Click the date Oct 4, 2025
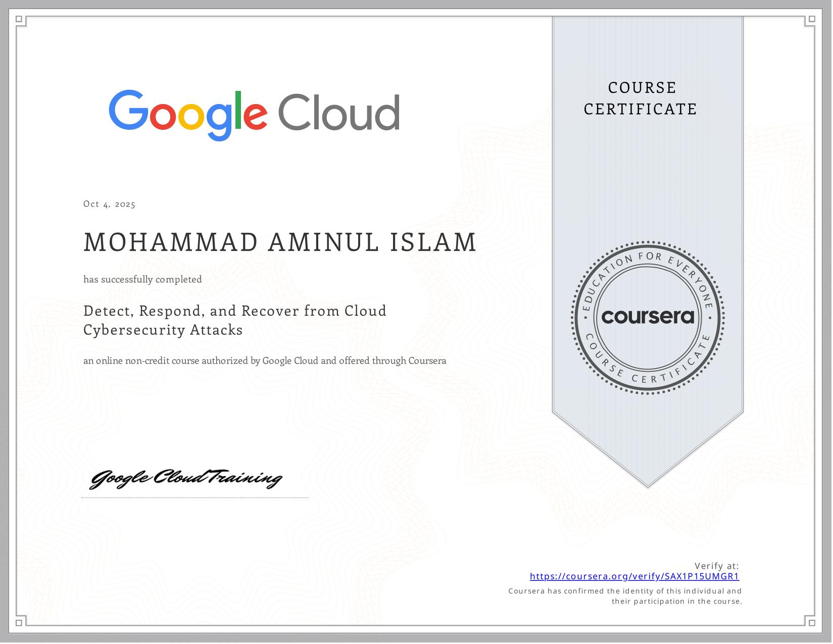 (110, 204)
